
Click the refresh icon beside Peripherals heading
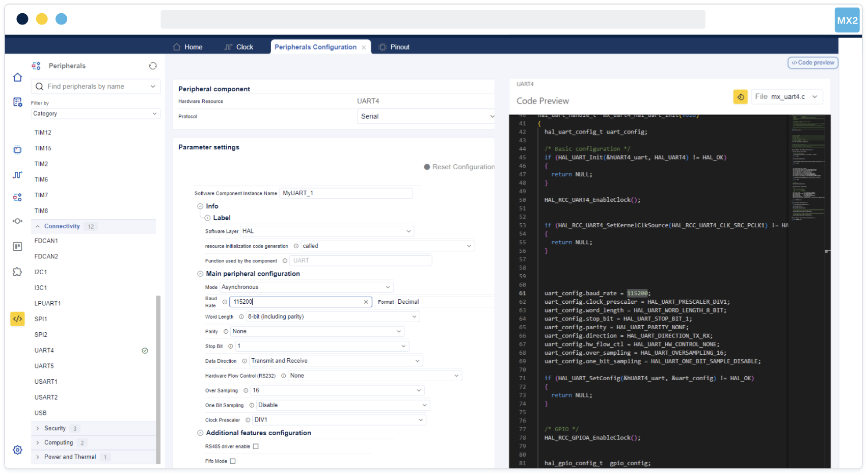pyautogui.click(x=153, y=66)
